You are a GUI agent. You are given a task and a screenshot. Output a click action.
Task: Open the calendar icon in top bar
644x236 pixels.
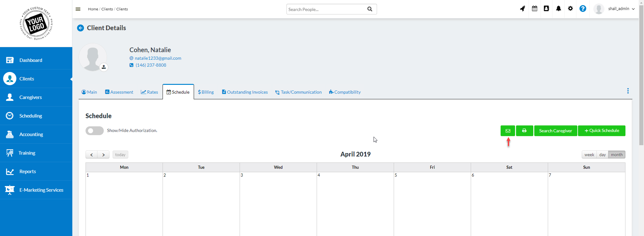535,9
